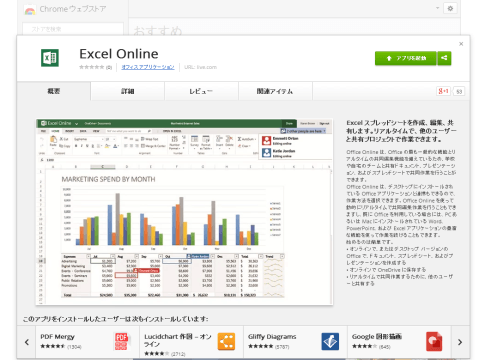Open the Gliffy Diagrams app card

pyautogui.click(x=295, y=342)
